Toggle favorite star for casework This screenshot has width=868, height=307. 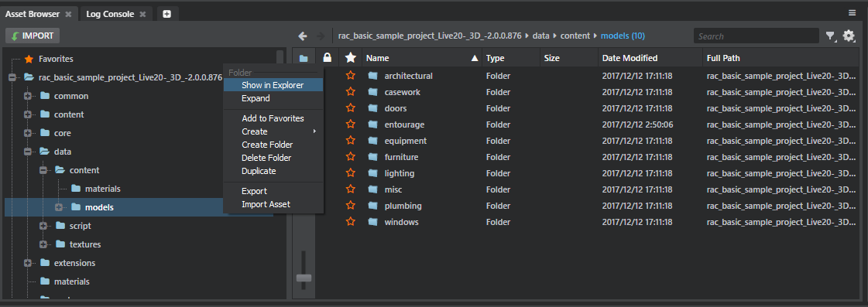tap(350, 92)
